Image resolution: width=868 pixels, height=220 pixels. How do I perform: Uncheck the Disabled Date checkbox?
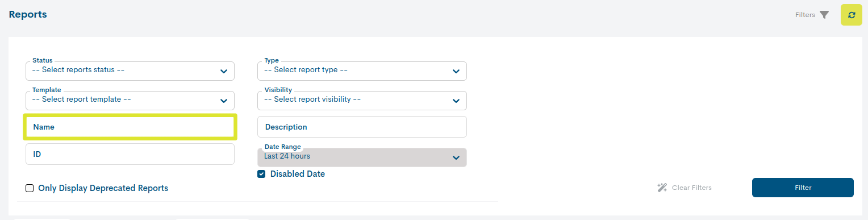click(x=261, y=174)
